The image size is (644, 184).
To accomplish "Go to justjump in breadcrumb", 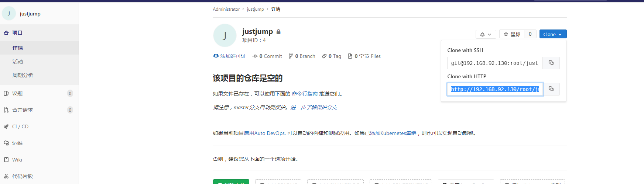I will click(x=255, y=9).
